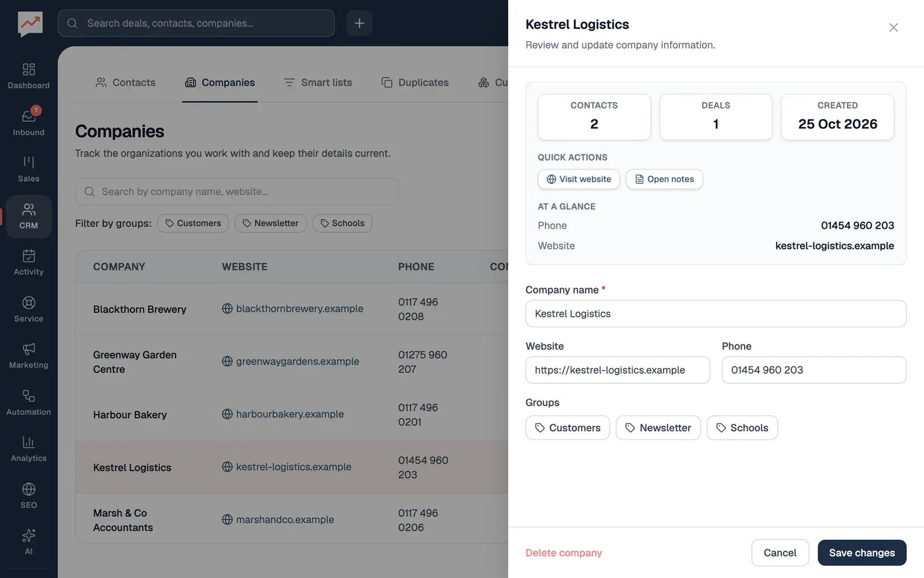Viewport: 924px width, 578px height.
Task: Click the globe icon beside greenwaygardens.example
Action: coord(228,361)
